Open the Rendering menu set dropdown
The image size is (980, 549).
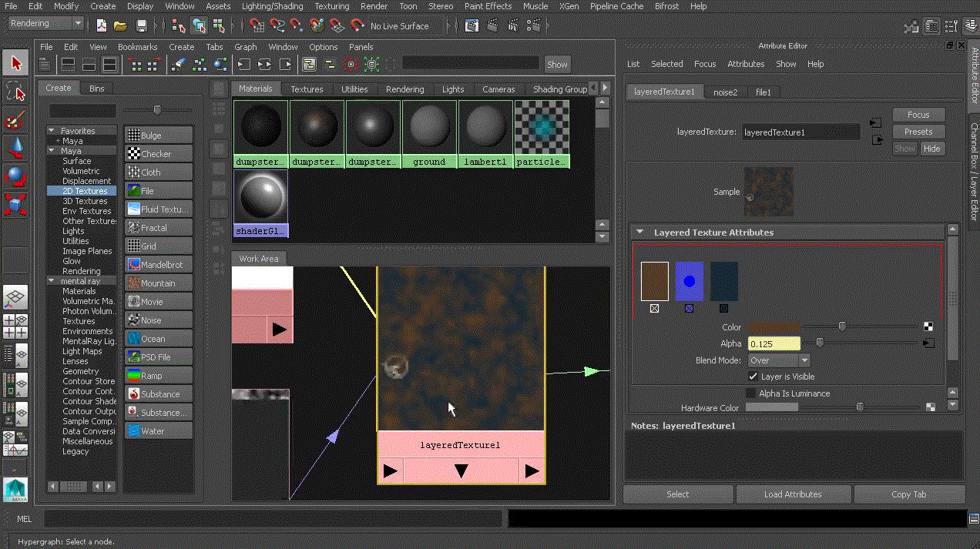click(45, 24)
